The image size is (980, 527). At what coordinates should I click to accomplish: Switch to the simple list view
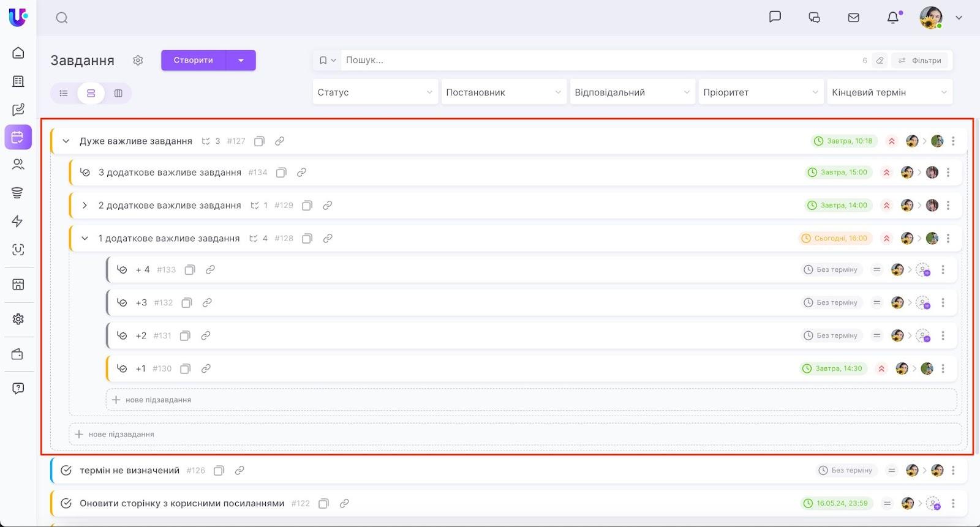(x=64, y=94)
